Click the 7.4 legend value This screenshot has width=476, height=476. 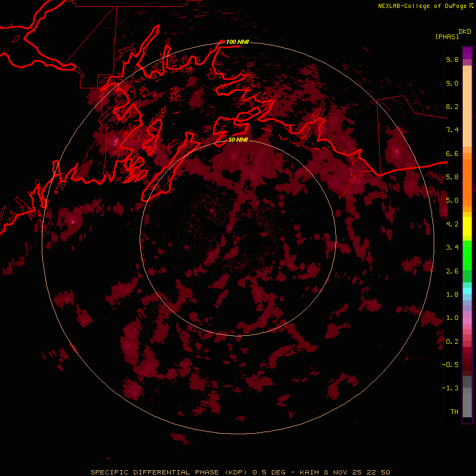click(452, 130)
